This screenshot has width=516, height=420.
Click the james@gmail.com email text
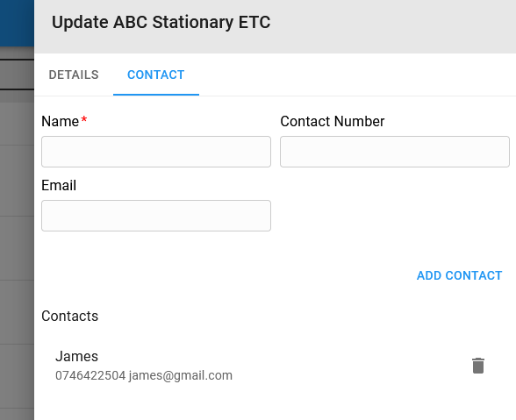(181, 375)
